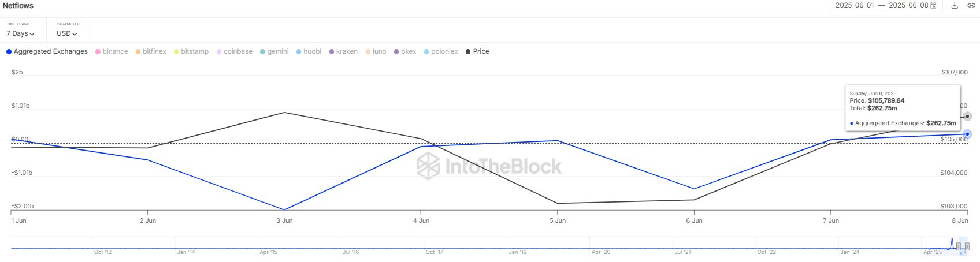The width and height of the screenshot is (980, 262).
Task: Click the IntoTheBlock watermark logo
Action: tap(489, 167)
